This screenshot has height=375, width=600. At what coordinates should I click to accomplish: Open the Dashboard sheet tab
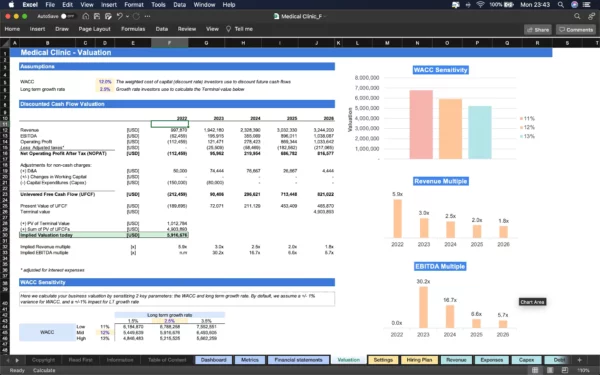tap(214, 360)
